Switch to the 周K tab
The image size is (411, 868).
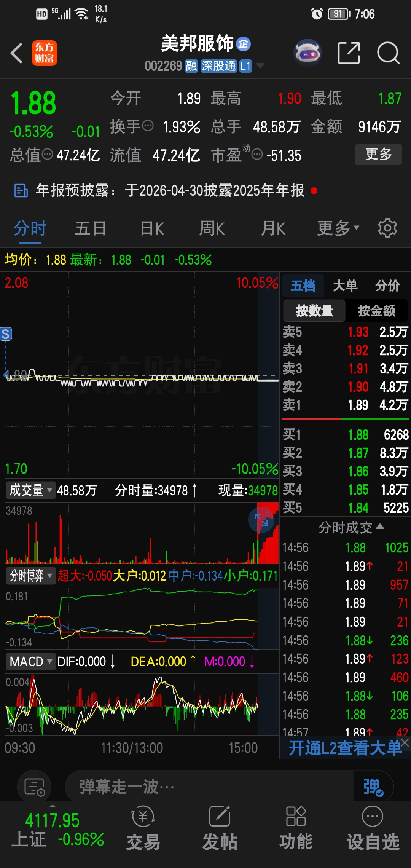pyautogui.click(x=212, y=228)
